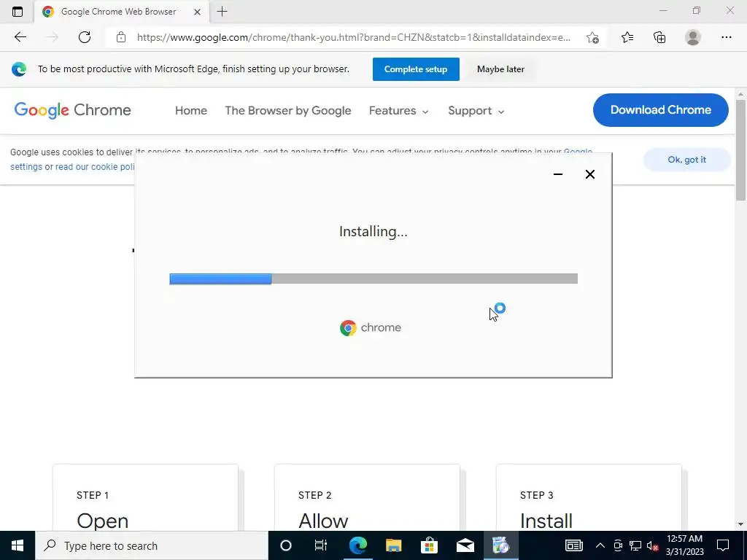Expand the Features dropdown menu
Viewport: 747px width, 560px height.
tap(399, 111)
